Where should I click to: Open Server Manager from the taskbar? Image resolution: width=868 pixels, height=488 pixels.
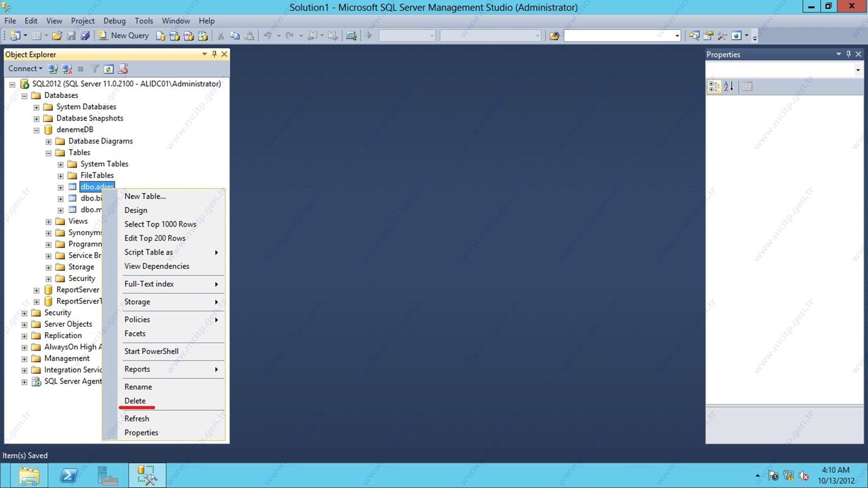[x=108, y=476]
